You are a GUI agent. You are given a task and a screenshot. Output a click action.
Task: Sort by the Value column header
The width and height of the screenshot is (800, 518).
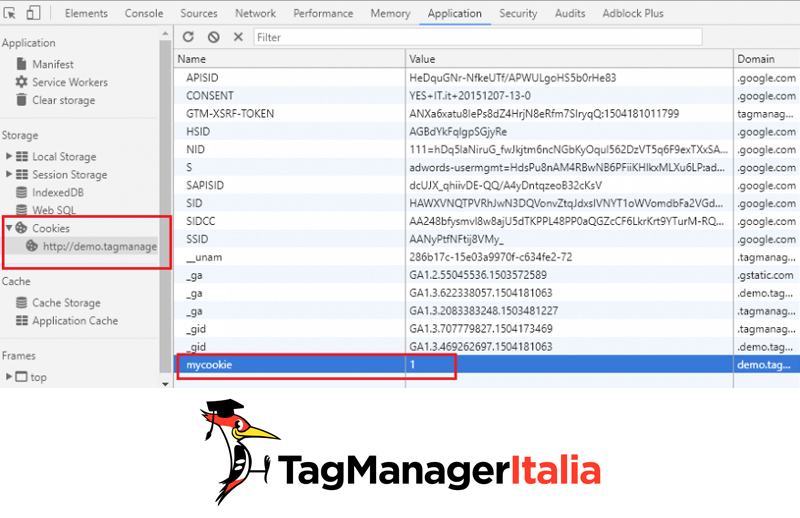[569, 59]
